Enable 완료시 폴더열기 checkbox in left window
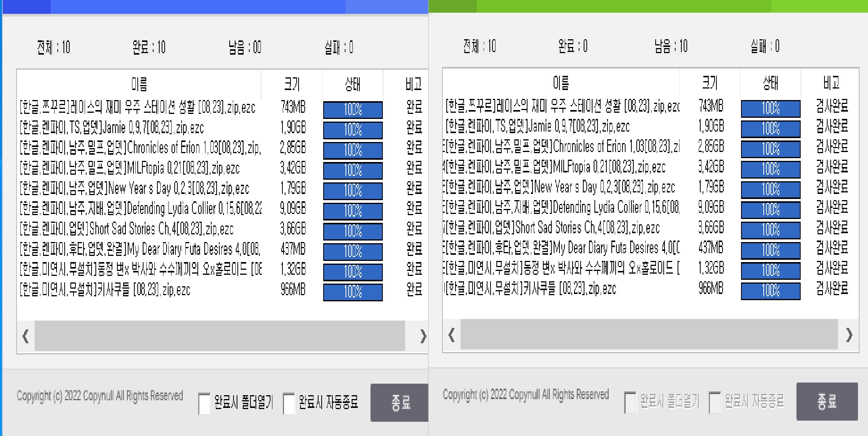Image resolution: width=868 pixels, height=436 pixels. point(204,403)
